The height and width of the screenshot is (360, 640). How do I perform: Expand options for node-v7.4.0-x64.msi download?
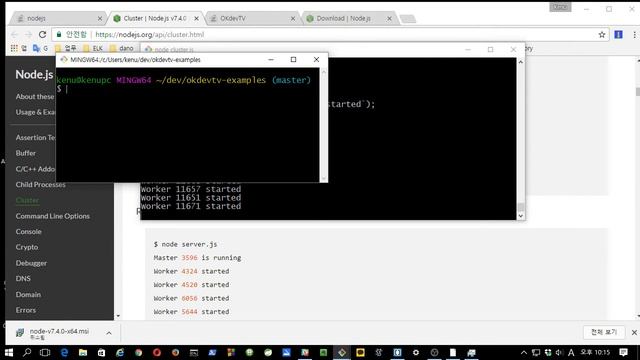pos(109,333)
